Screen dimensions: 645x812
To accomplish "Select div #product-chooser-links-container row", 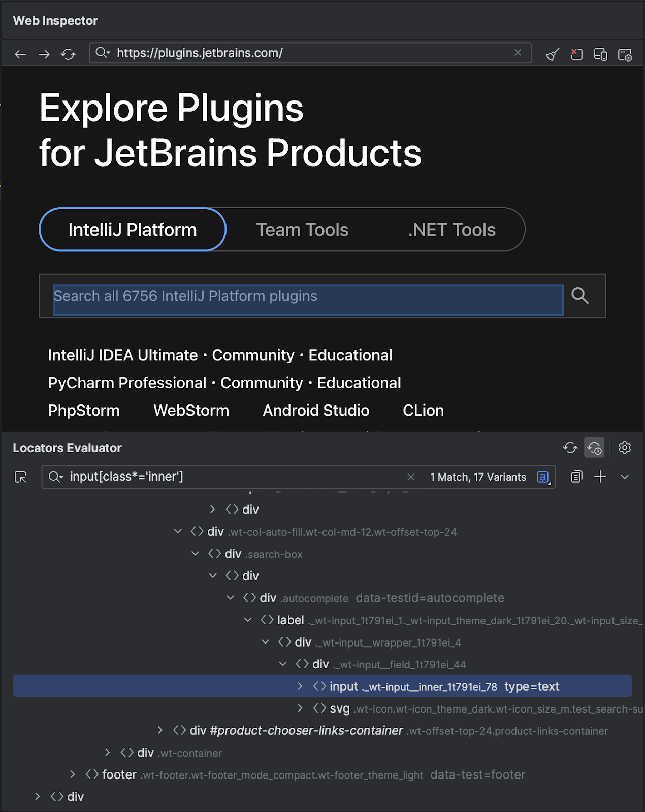I will pos(322,730).
